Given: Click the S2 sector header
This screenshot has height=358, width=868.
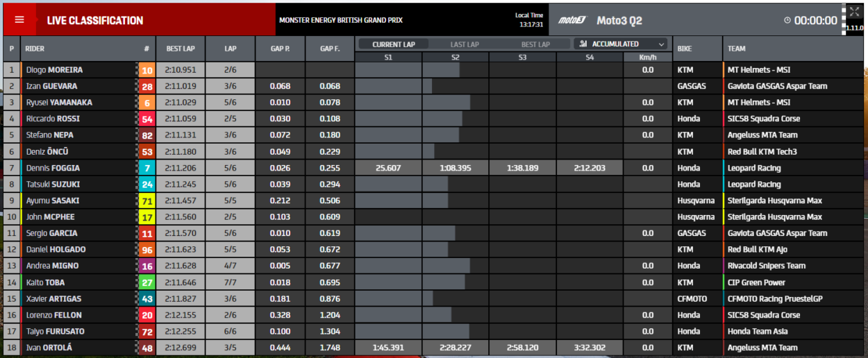Looking at the screenshot, I should (x=456, y=57).
